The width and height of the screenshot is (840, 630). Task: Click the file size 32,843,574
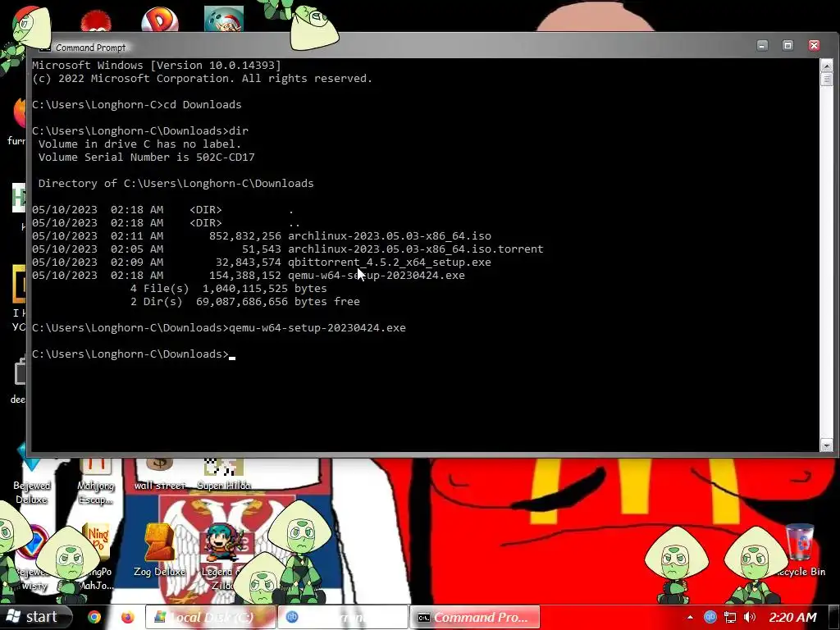click(x=249, y=262)
